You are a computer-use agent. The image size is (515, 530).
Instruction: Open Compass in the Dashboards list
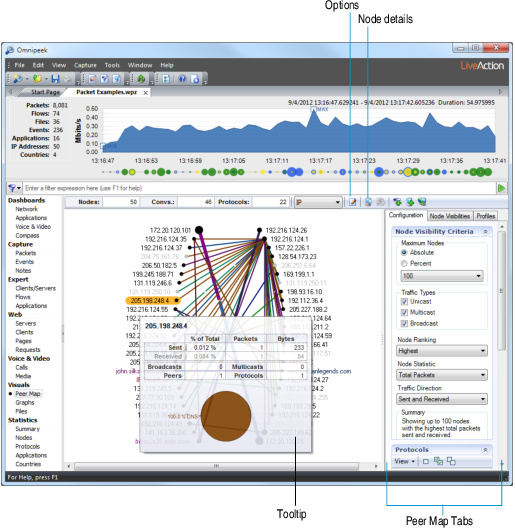tap(27, 236)
